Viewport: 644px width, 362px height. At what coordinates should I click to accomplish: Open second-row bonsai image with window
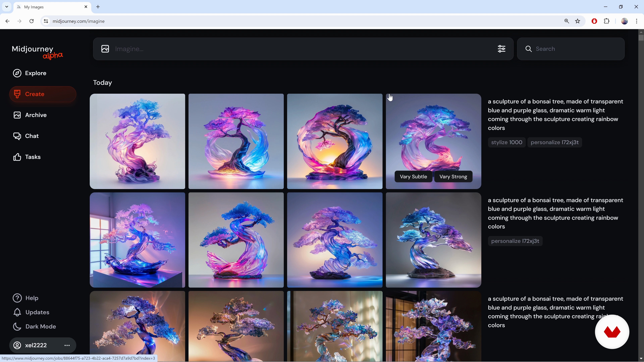[137, 240]
